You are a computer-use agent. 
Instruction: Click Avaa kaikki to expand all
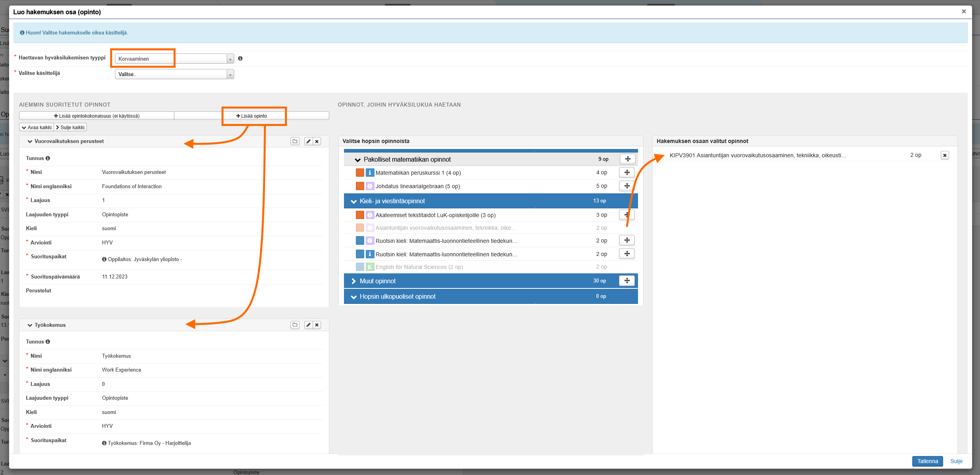[36, 128]
